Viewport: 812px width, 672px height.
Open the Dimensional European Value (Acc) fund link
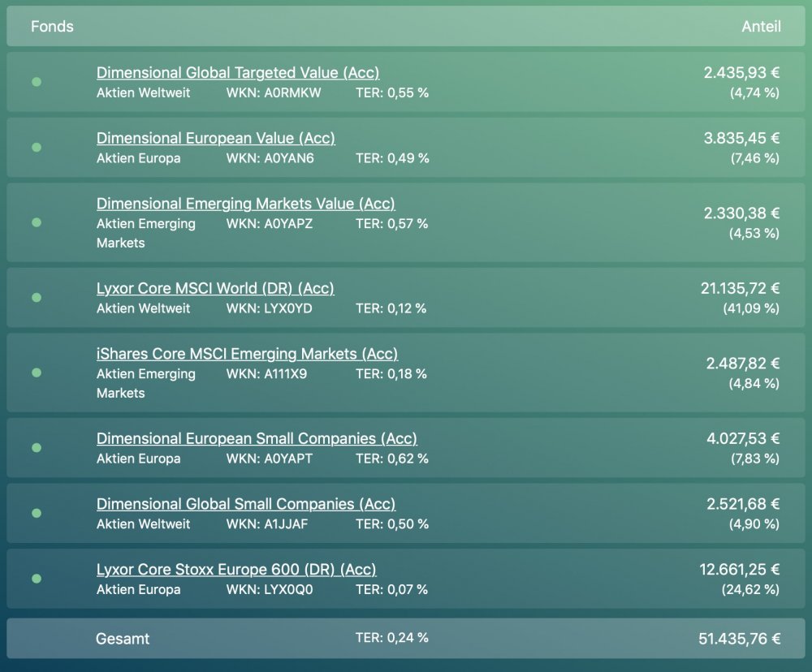(x=215, y=138)
